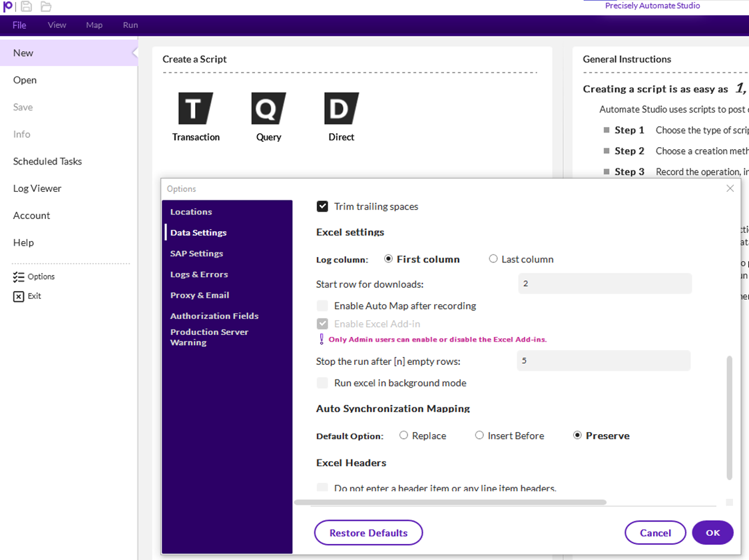Click the open folder icon in title bar
The height and width of the screenshot is (560, 749).
click(46, 6)
